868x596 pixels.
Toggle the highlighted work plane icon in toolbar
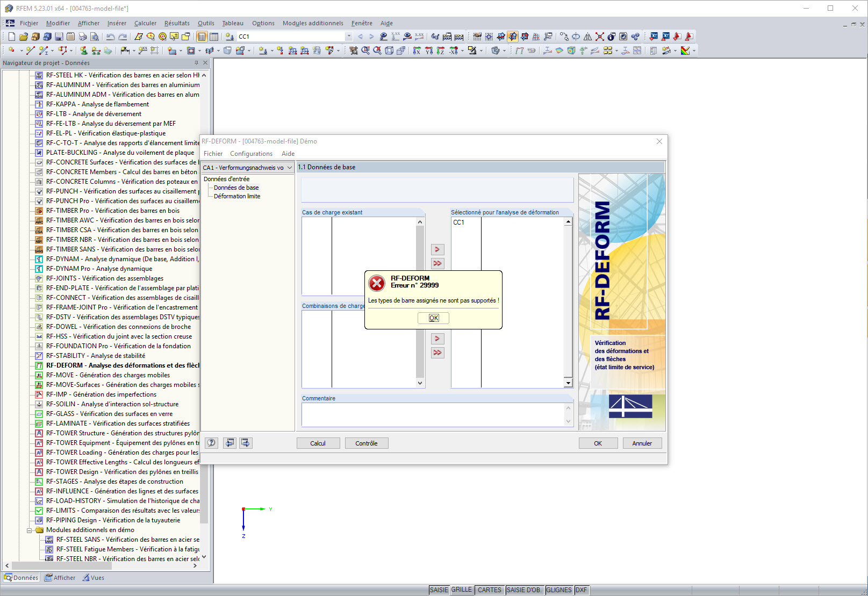point(512,37)
